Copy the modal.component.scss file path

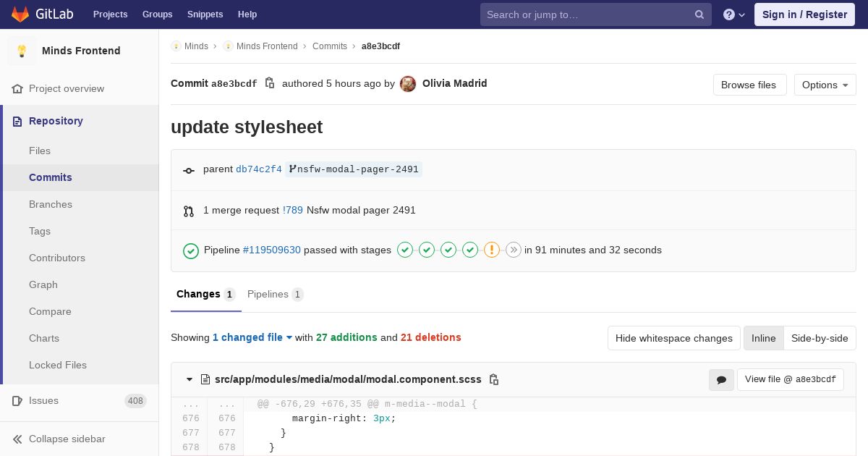pyautogui.click(x=494, y=379)
